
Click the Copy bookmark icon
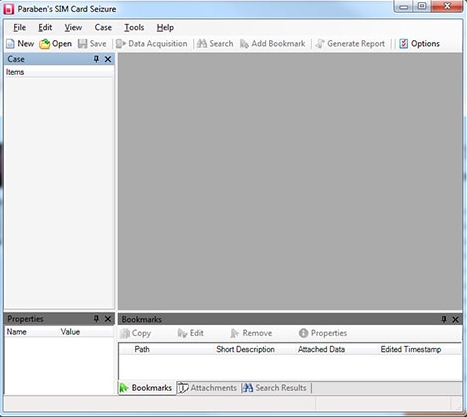(x=125, y=333)
